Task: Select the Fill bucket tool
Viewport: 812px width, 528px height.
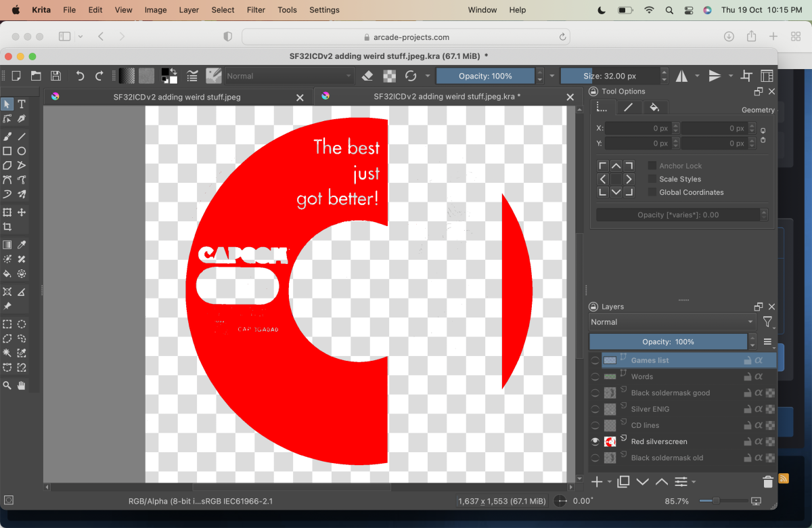Action: coord(7,273)
